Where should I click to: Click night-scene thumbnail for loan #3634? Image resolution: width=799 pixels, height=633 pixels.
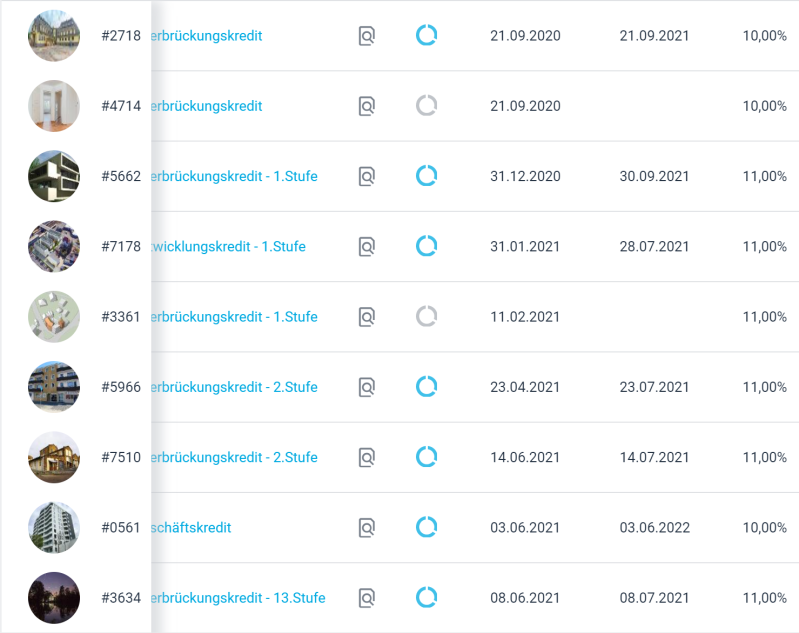pos(54,598)
